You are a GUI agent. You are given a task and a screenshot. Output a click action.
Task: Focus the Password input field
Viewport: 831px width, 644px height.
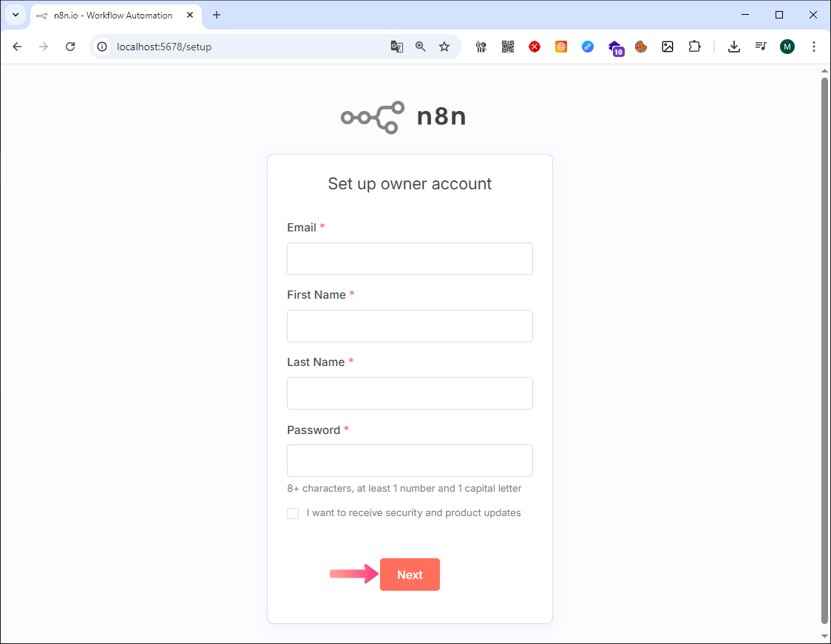click(410, 461)
